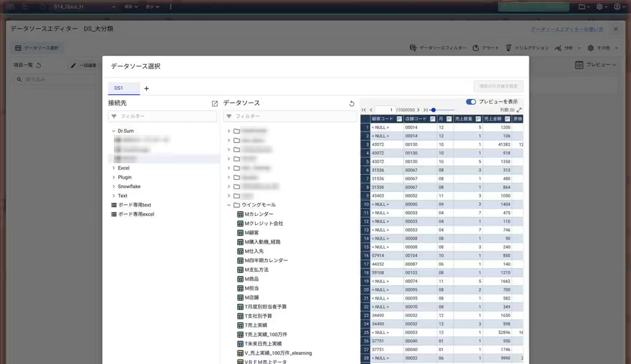
Task: Open the 検索 menu in top bar
Action: (x=131, y=7)
